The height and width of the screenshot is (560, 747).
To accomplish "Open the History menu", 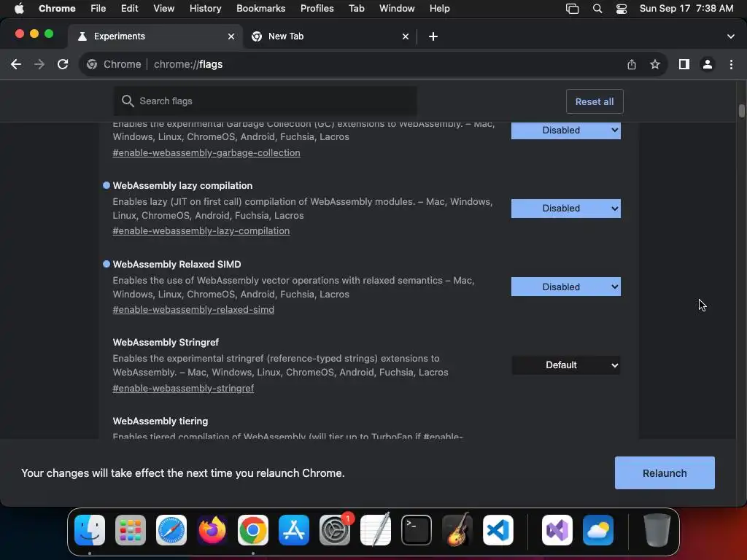I will 205,9.
